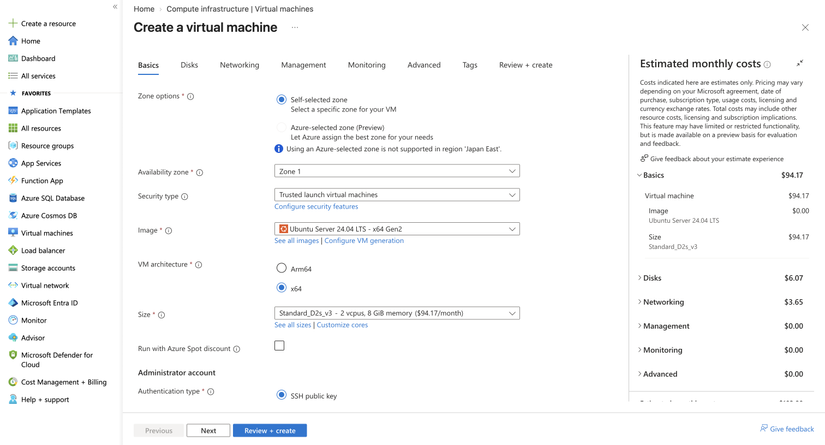Open Home via its house icon

point(13,41)
